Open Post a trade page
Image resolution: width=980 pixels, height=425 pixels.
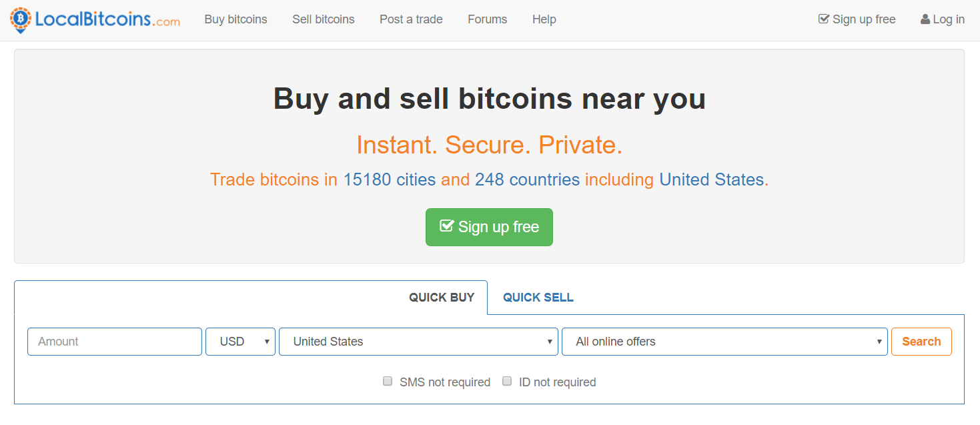tap(411, 19)
